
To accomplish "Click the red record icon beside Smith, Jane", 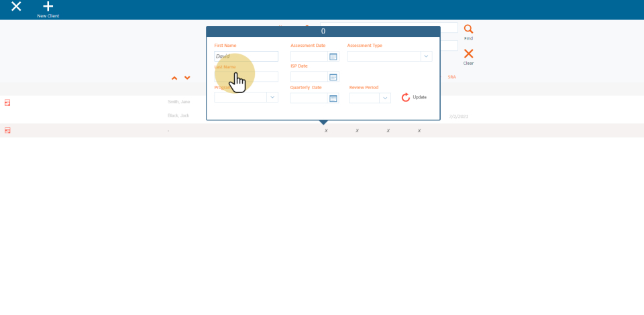I will [7, 103].
